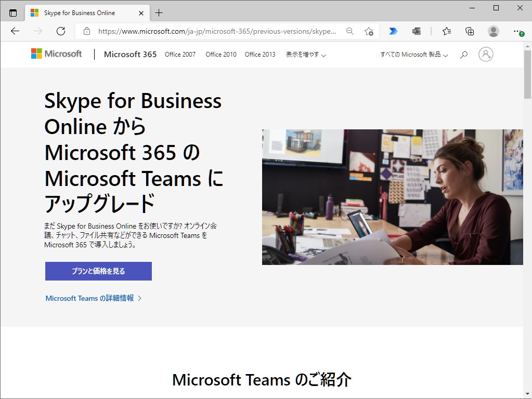Click the blue extension icon in the toolbar
This screenshot has width=532, height=399.
pyautogui.click(x=394, y=31)
